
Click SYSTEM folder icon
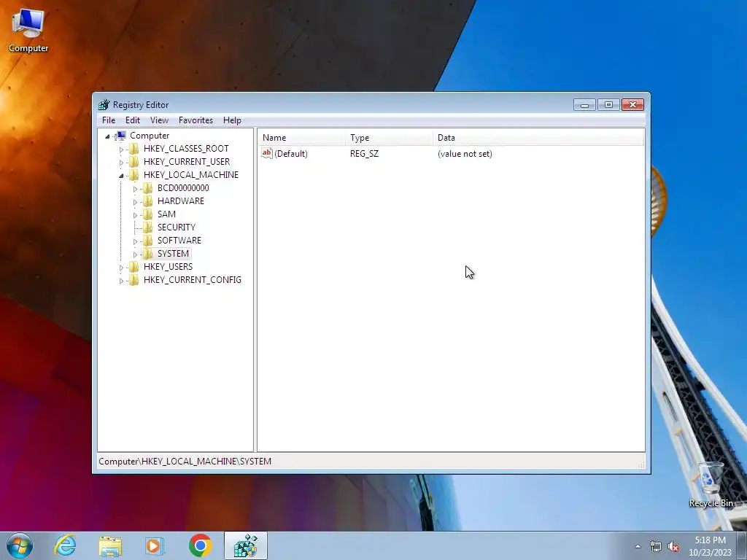click(x=148, y=254)
